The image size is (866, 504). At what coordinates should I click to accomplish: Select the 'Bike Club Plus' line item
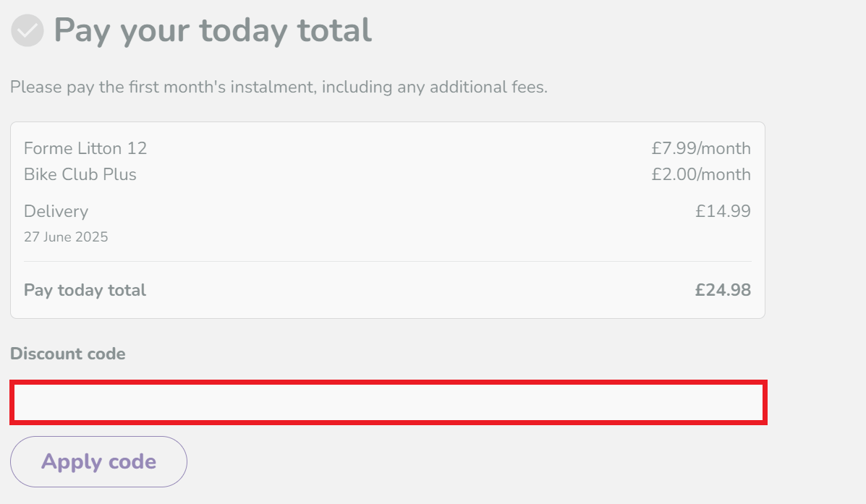click(80, 174)
